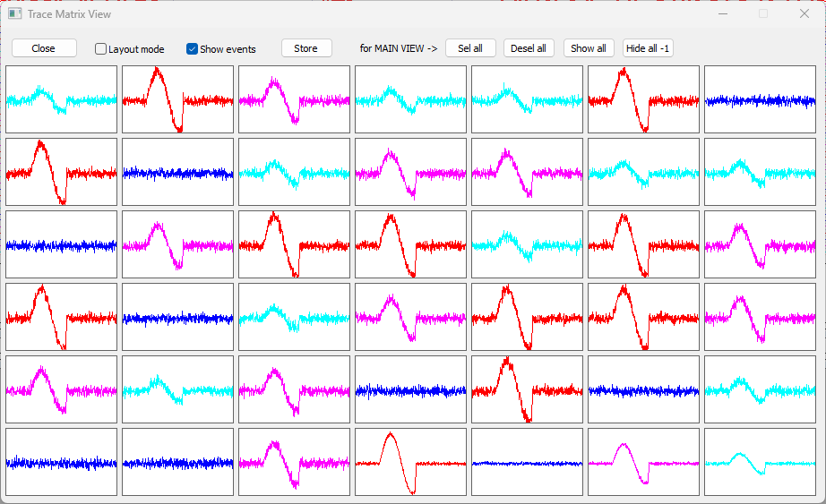Select the blue trace in the top-right cell
Image resolution: width=826 pixels, height=504 pixels.
coord(760,99)
